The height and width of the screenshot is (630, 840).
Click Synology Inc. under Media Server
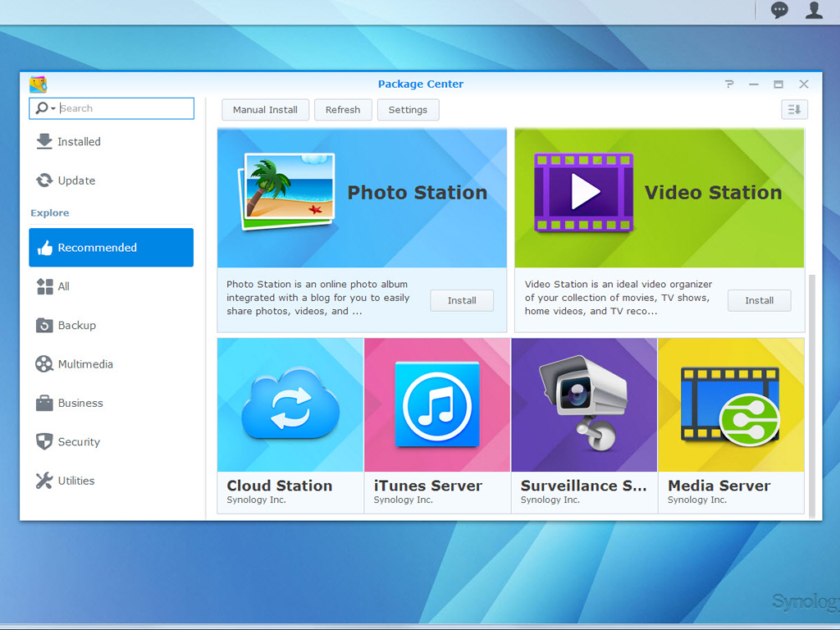point(697,500)
